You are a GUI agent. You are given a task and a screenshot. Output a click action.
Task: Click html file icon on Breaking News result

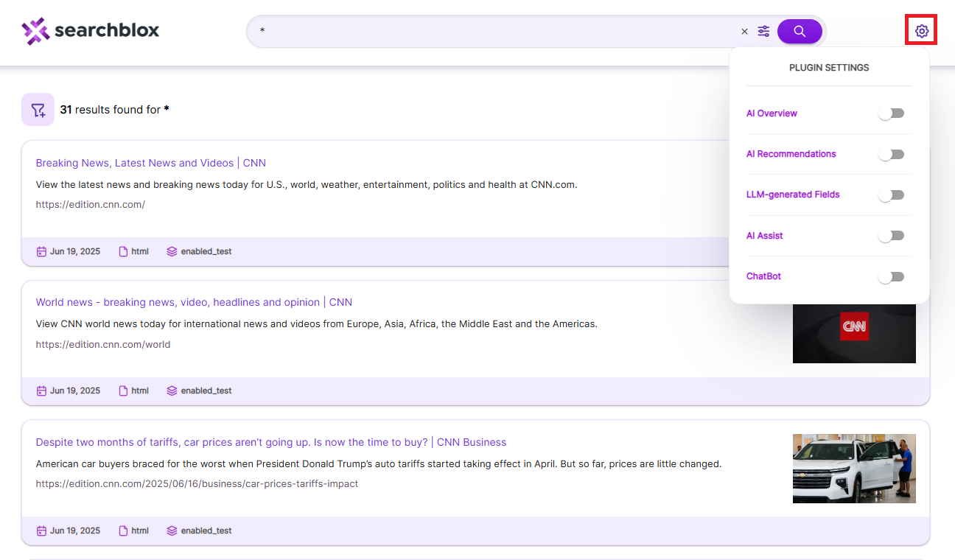124,251
